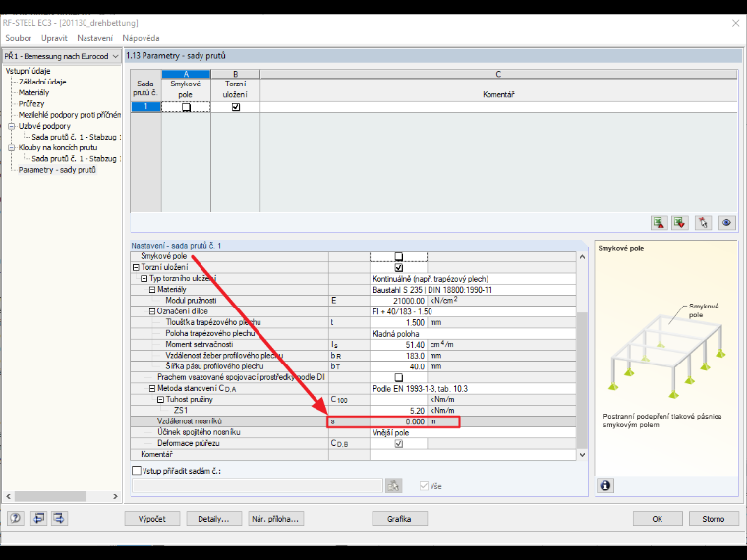Click the info icon under the illustration
The height and width of the screenshot is (560, 747).
coord(605,485)
